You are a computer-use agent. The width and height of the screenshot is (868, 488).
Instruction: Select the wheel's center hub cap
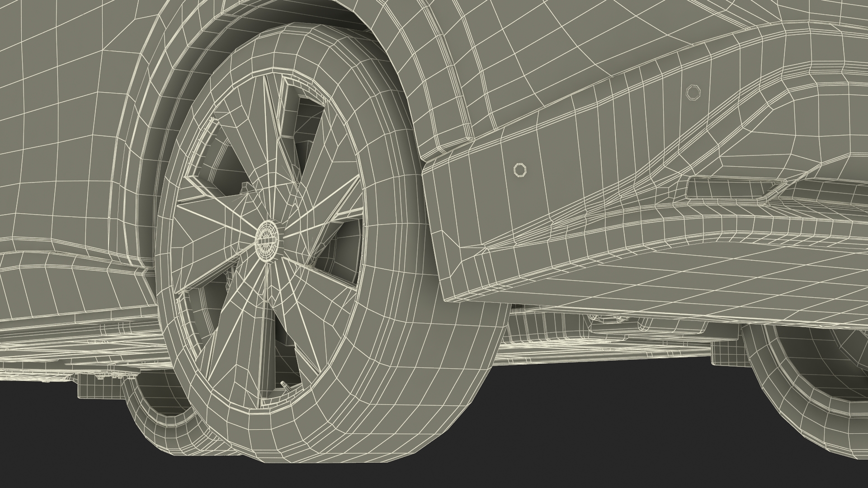coord(267,241)
